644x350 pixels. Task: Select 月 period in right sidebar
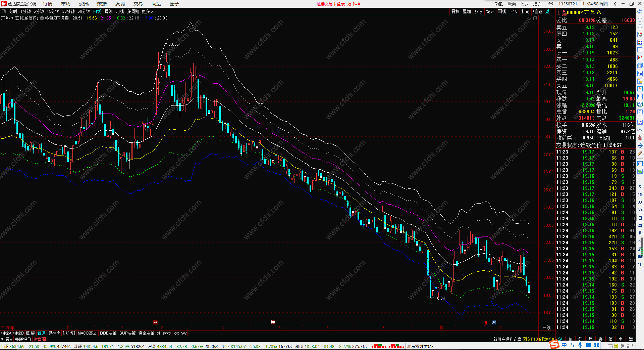pyautogui.click(x=640, y=233)
